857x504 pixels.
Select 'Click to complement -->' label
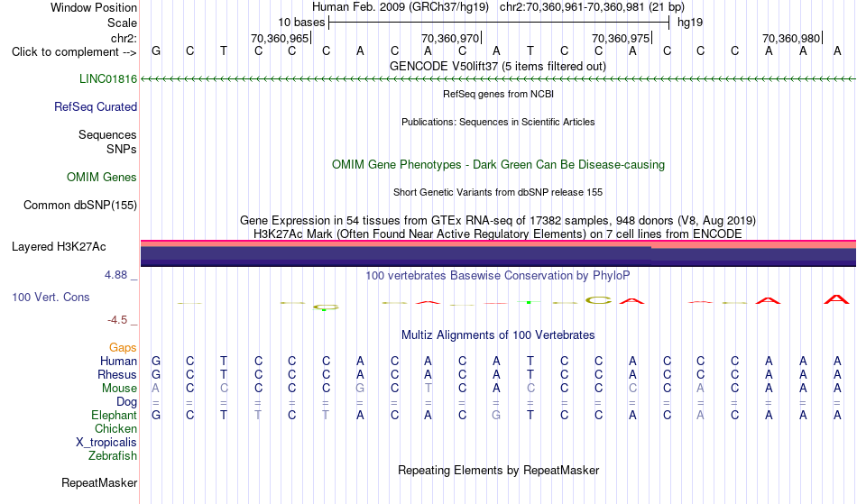pyautogui.click(x=74, y=52)
